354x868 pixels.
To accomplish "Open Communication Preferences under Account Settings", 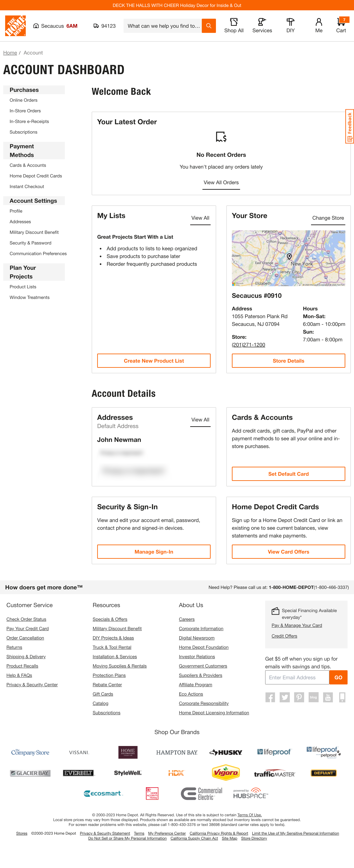I will (x=38, y=253).
